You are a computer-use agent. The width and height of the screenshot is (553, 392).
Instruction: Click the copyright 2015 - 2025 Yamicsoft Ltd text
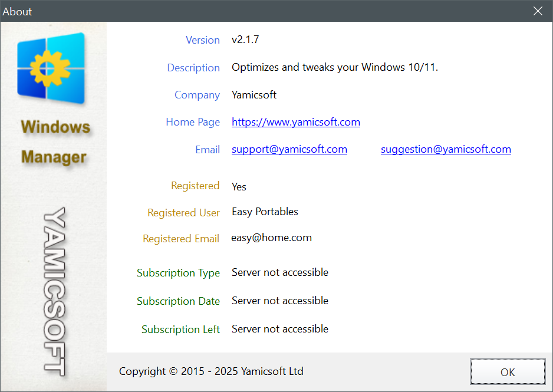point(211,371)
